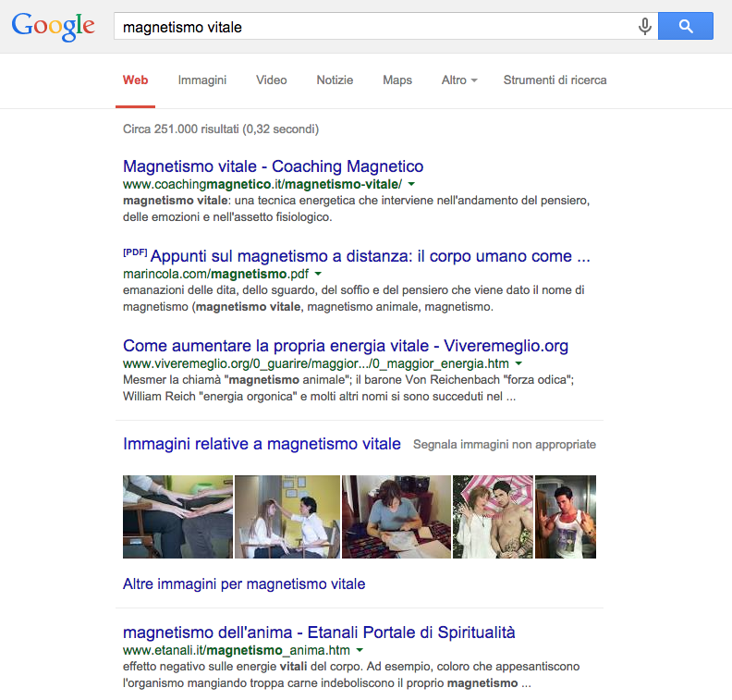
Task: Open the thumbnail of hands touching over knees
Action: [x=177, y=517]
